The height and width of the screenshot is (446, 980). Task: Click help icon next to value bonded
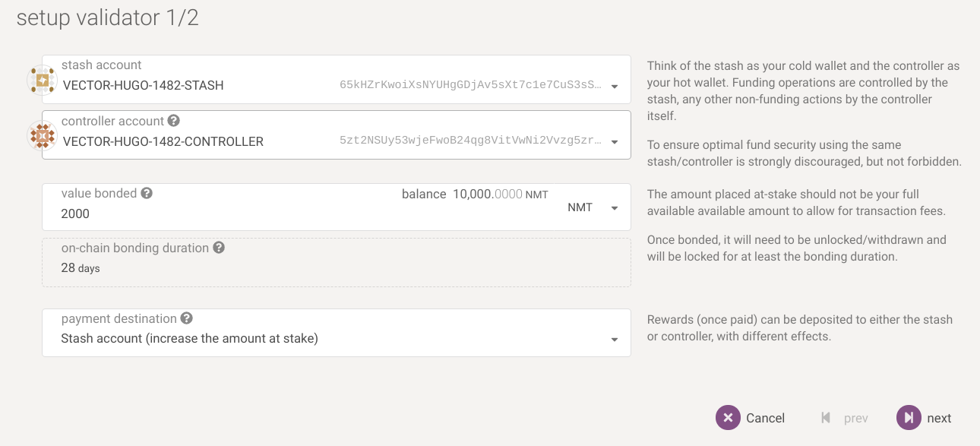click(x=147, y=193)
